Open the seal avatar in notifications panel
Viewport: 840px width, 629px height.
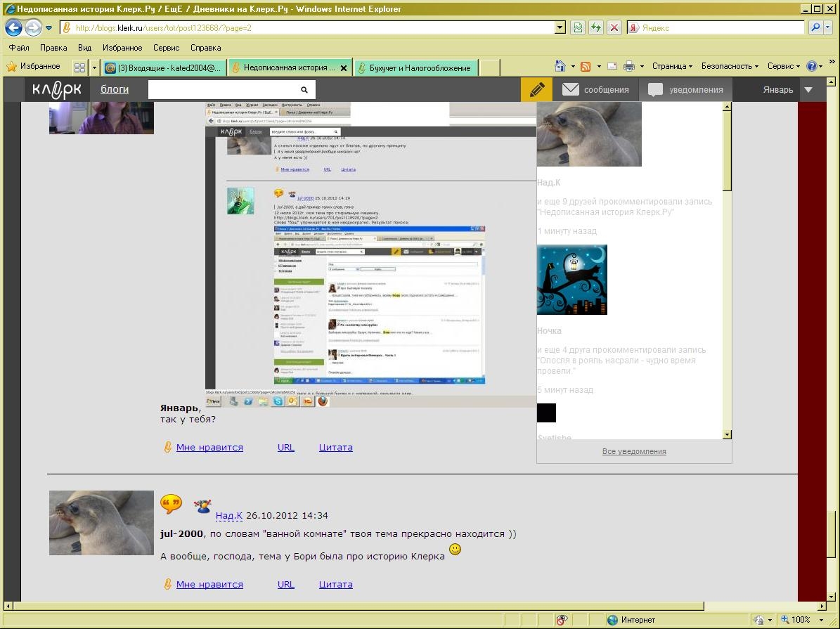(589, 134)
